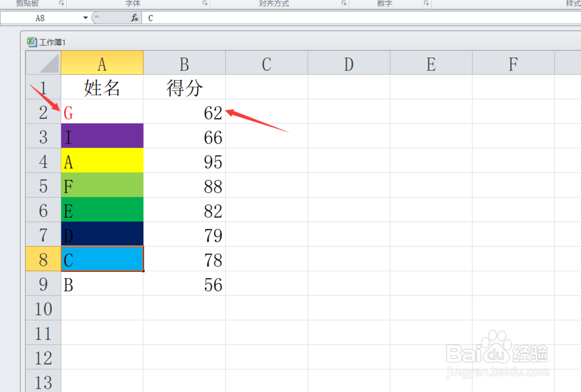The image size is (581, 392).
Task: Click the score cell 62
Action: (185, 112)
